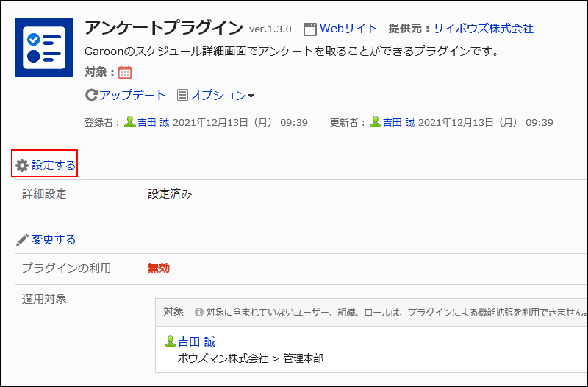
Task: Click the info icon beside 対象 notice
Action: click(x=199, y=312)
